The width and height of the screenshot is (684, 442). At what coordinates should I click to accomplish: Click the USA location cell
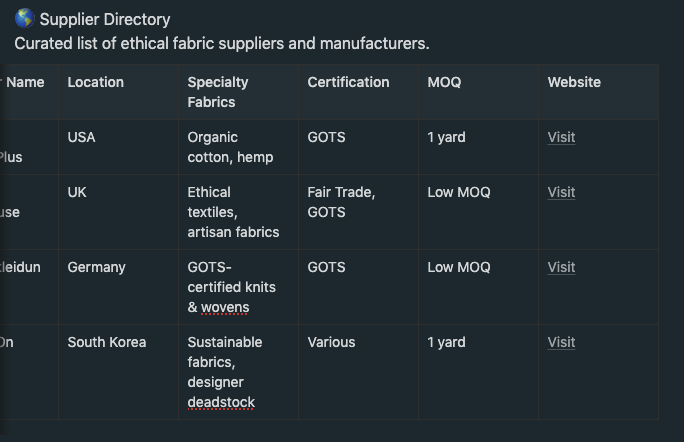coord(82,137)
